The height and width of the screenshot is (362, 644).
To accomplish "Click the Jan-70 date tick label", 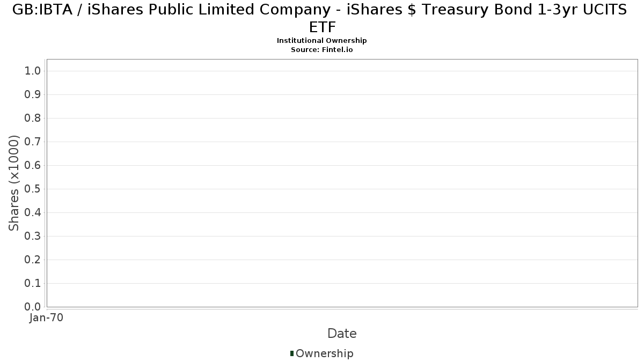I will [47, 317].
